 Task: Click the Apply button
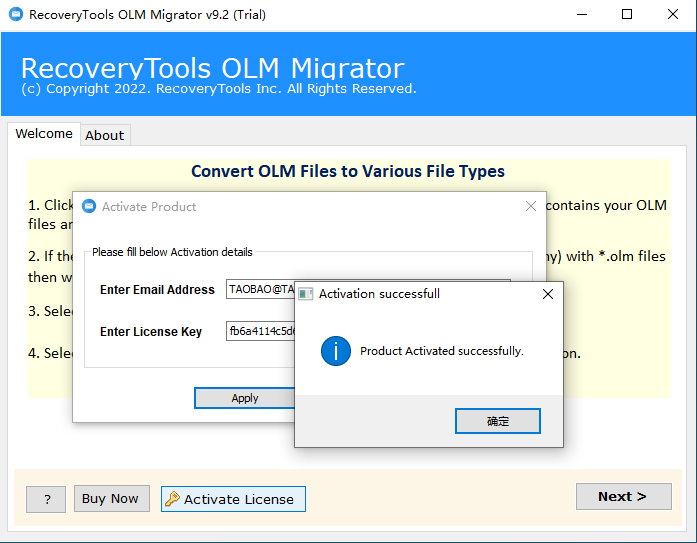(245, 398)
